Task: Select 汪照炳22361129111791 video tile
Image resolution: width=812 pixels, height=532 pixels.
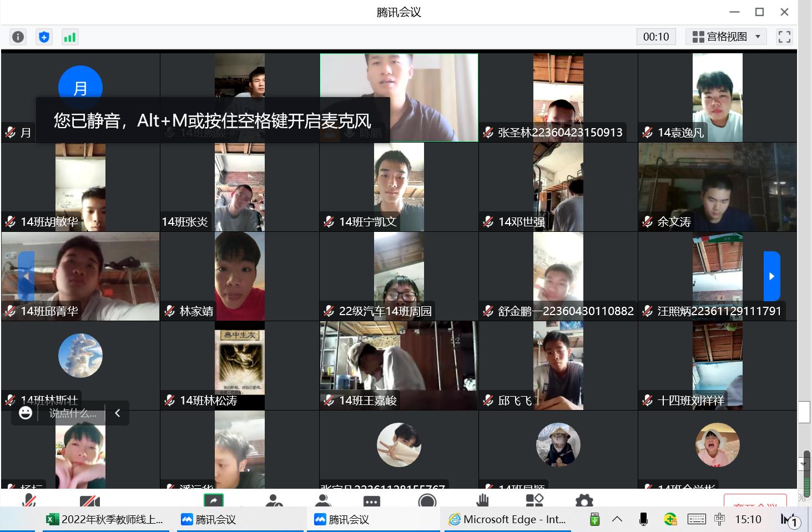Action: (717, 276)
